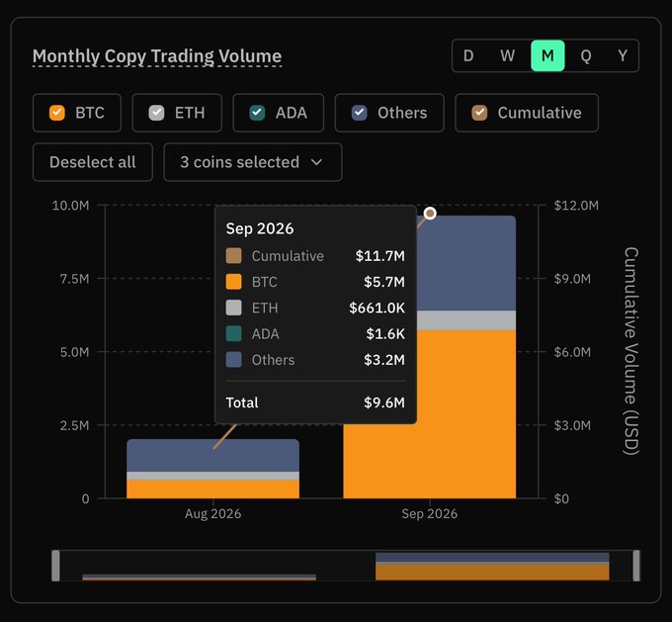Click the ETH gray swatch in tooltip
Viewport: 672px width, 622px height.
[x=233, y=308]
